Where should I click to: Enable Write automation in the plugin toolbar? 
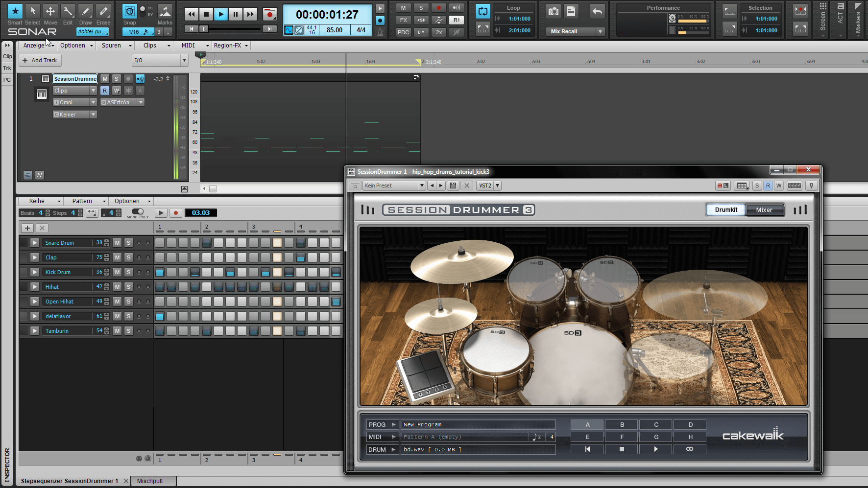778,186
